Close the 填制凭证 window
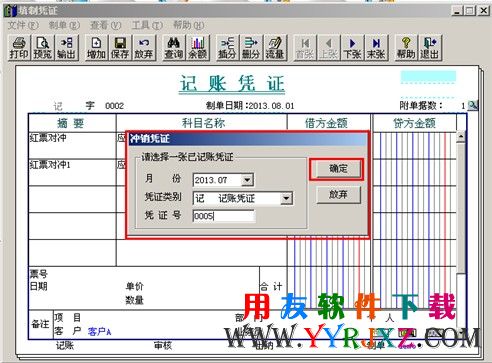This screenshot has height=363, width=492. (484, 11)
